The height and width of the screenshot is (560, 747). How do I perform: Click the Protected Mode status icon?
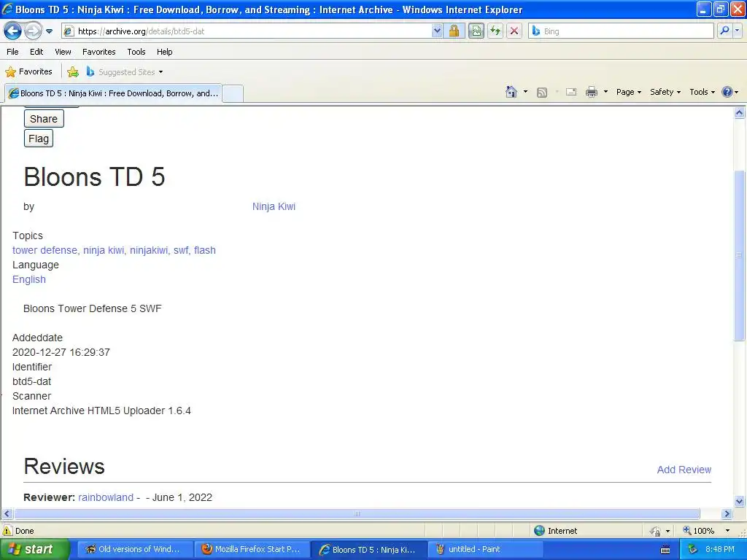pos(656,531)
